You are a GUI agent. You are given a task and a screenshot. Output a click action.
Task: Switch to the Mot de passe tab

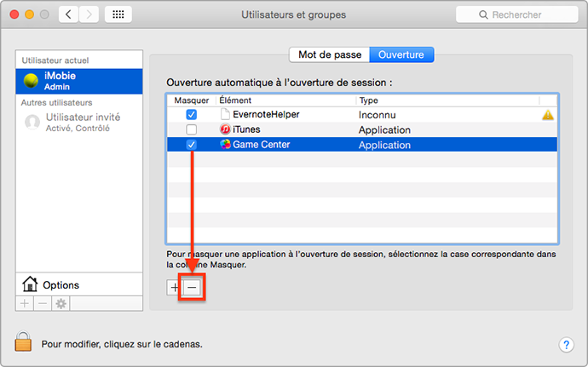coord(330,54)
